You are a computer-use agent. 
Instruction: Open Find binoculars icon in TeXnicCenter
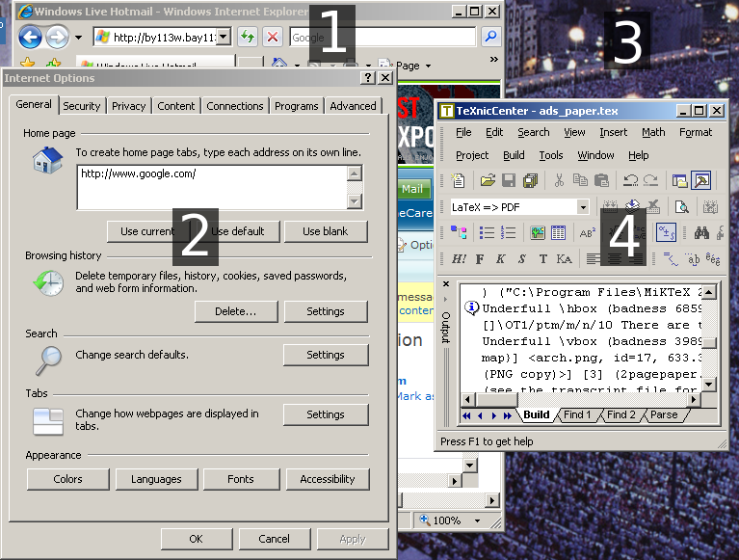pos(701,232)
